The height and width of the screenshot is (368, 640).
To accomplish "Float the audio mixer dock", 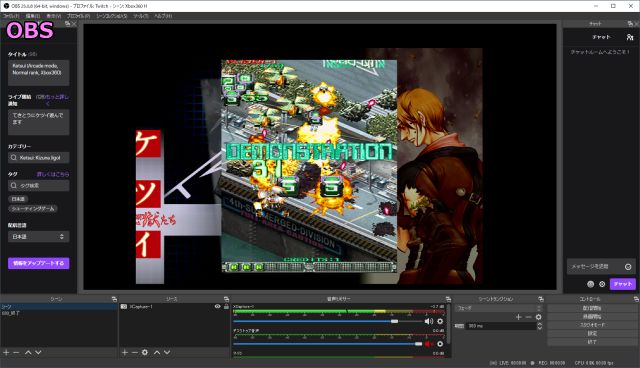I will pos(448,299).
